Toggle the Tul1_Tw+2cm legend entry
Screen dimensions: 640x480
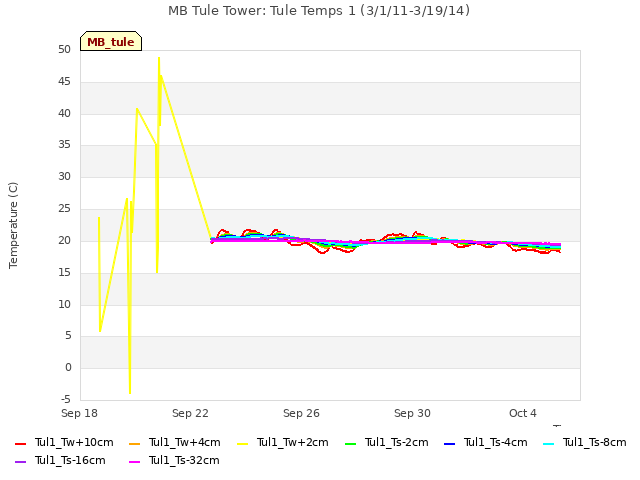pos(282,442)
